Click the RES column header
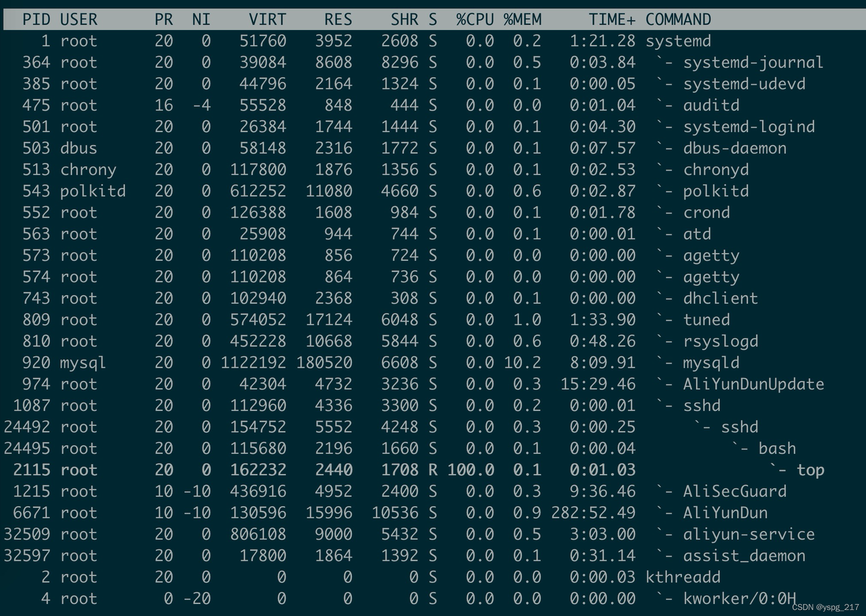The height and width of the screenshot is (616, 866). coord(338,19)
